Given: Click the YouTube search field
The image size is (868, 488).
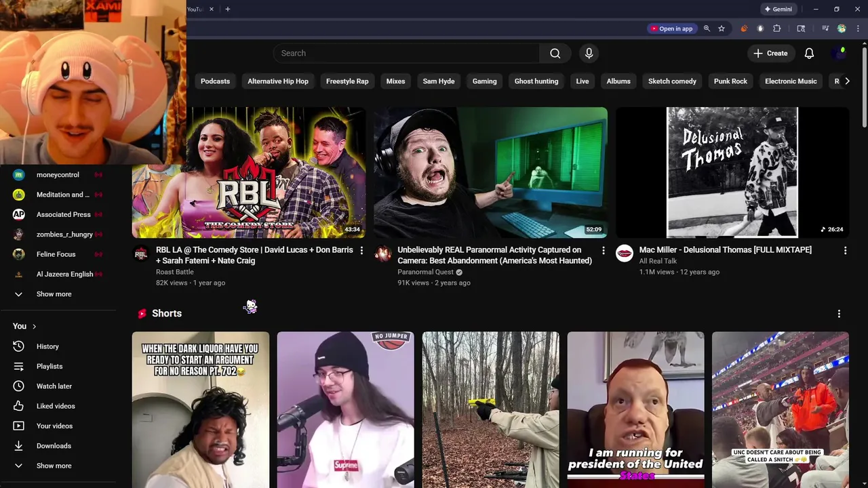Looking at the screenshot, I should (x=407, y=54).
